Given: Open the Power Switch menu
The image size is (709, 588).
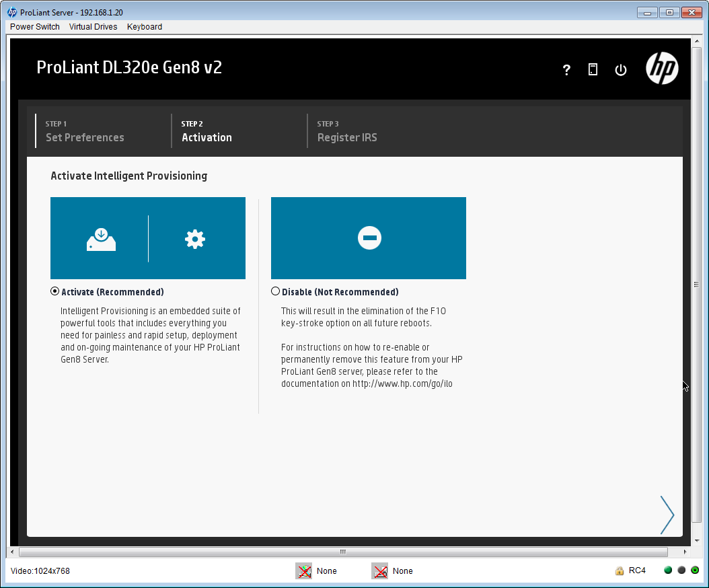Looking at the screenshot, I should [x=35, y=27].
